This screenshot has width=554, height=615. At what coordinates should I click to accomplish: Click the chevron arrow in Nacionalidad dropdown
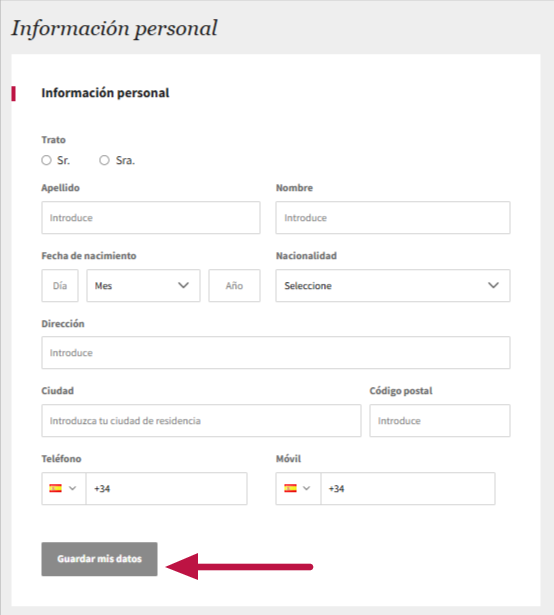coord(493,285)
